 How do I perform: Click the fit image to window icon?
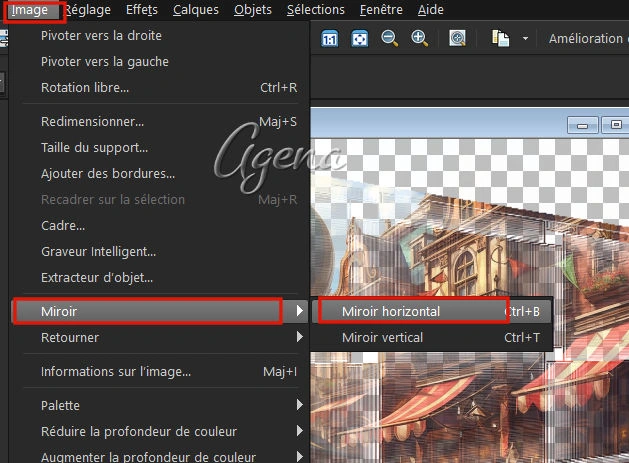pyautogui.click(x=359, y=39)
